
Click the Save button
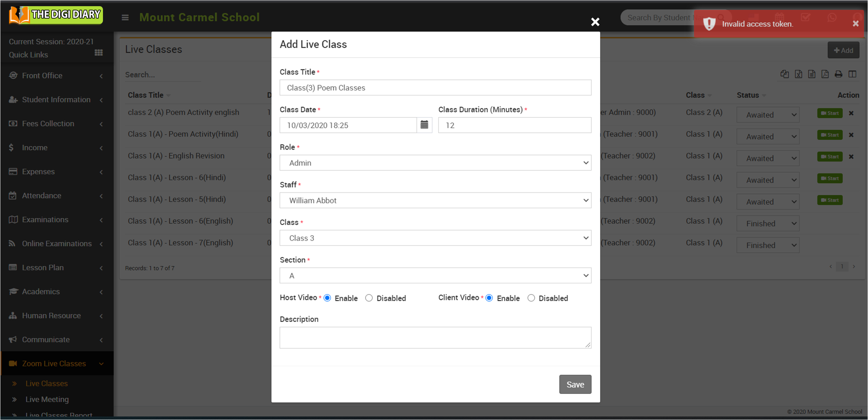(x=575, y=384)
